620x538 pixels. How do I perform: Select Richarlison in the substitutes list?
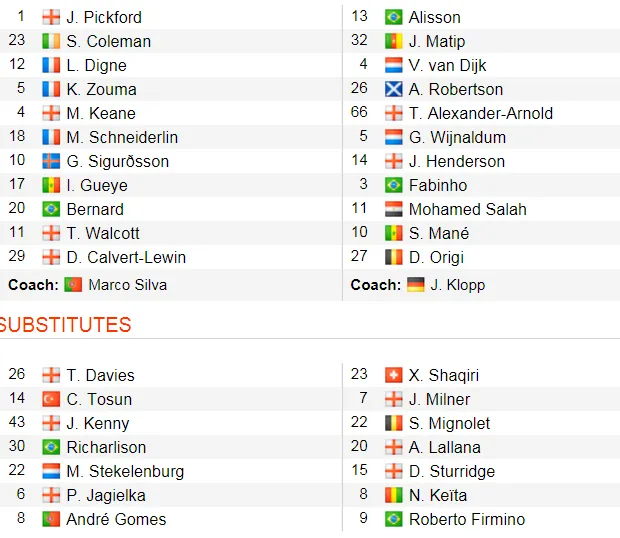pyautogui.click(x=106, y=447)
